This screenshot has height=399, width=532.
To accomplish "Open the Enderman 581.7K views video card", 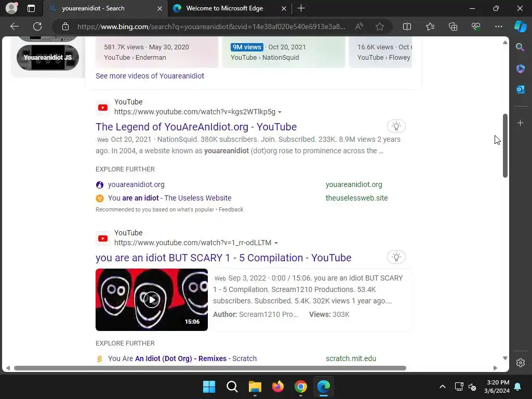I will click(x=157, y=52).
